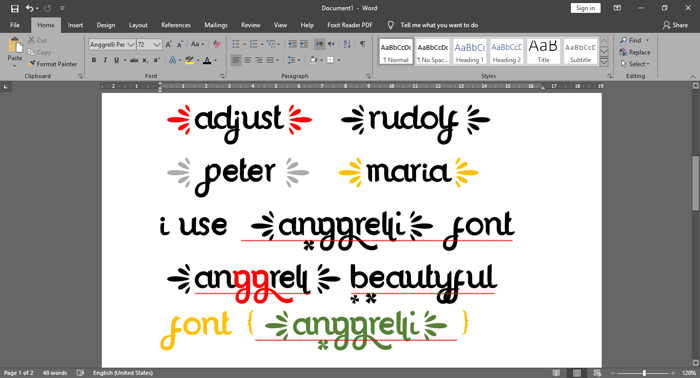Open Text Effects and Typography icon
The height and width of the screenshot is (378, 700).
(172, 60)
